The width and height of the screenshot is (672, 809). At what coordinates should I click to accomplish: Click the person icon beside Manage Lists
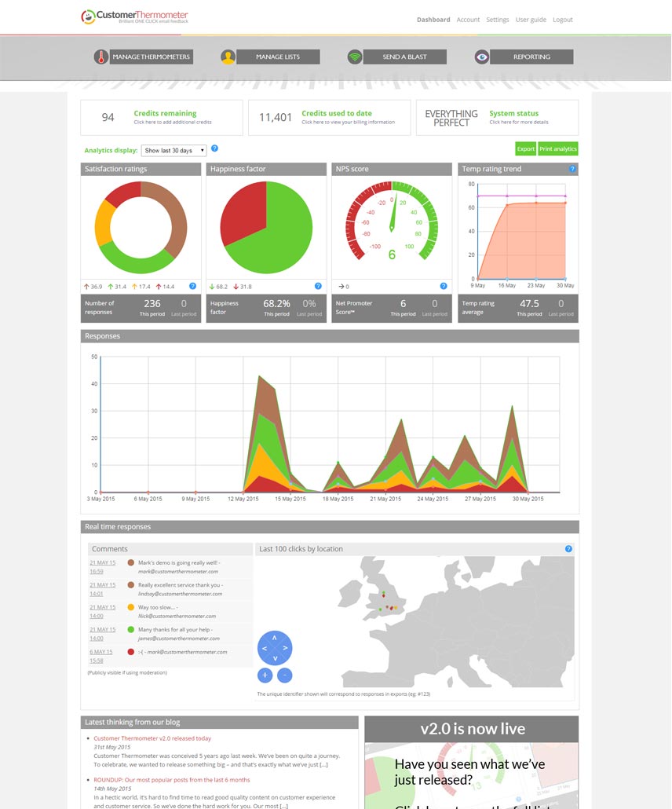pos(228,57)
